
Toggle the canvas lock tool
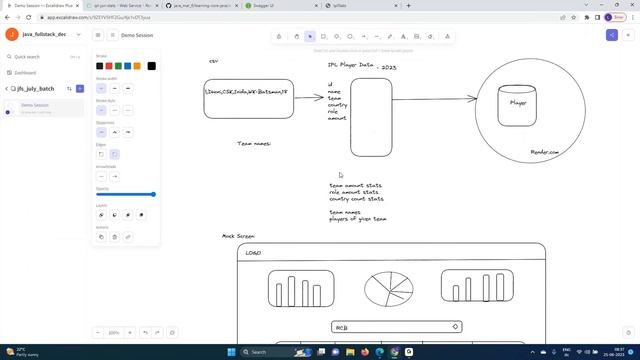pyautogui.click(x=279, y=37)
